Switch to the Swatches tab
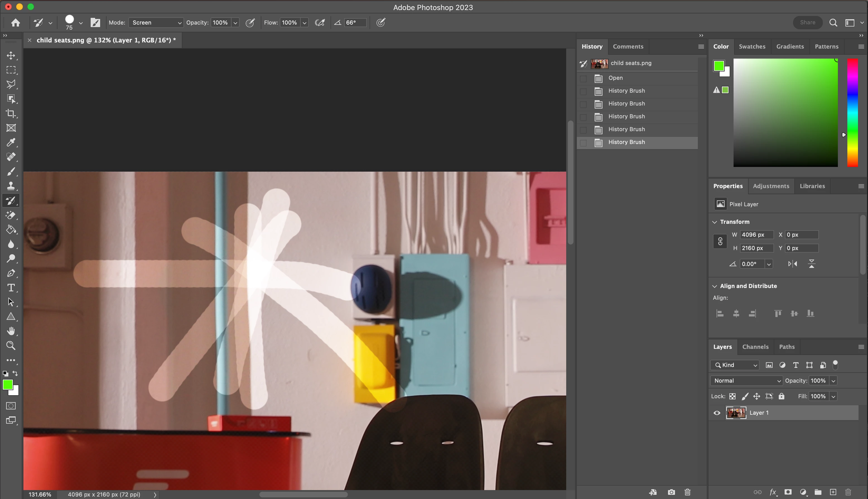This screenshot has width=868, height=499. click(x=752, y=47)
